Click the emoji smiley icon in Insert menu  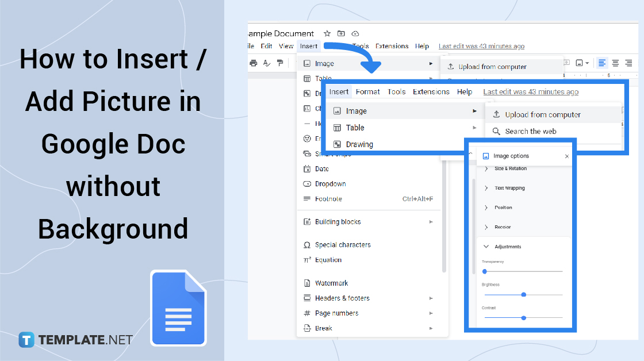pyautogui.click(x=307, y=139)
